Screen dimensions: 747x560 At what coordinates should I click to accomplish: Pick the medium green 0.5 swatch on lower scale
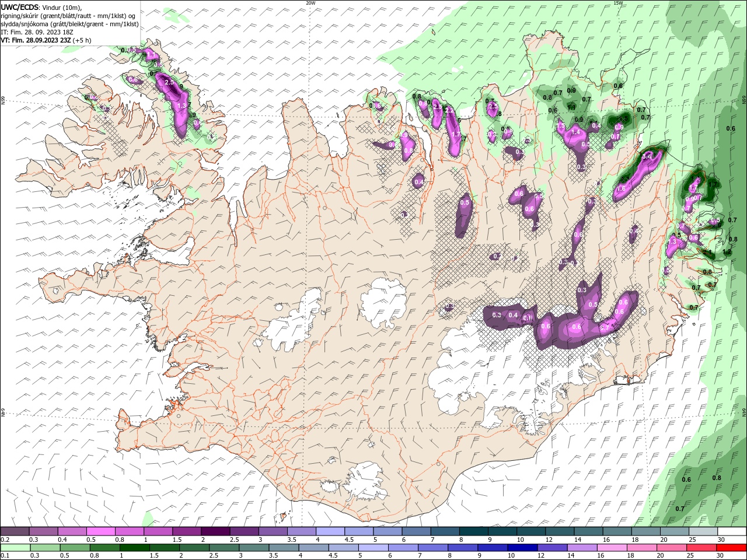coord(76,548)
